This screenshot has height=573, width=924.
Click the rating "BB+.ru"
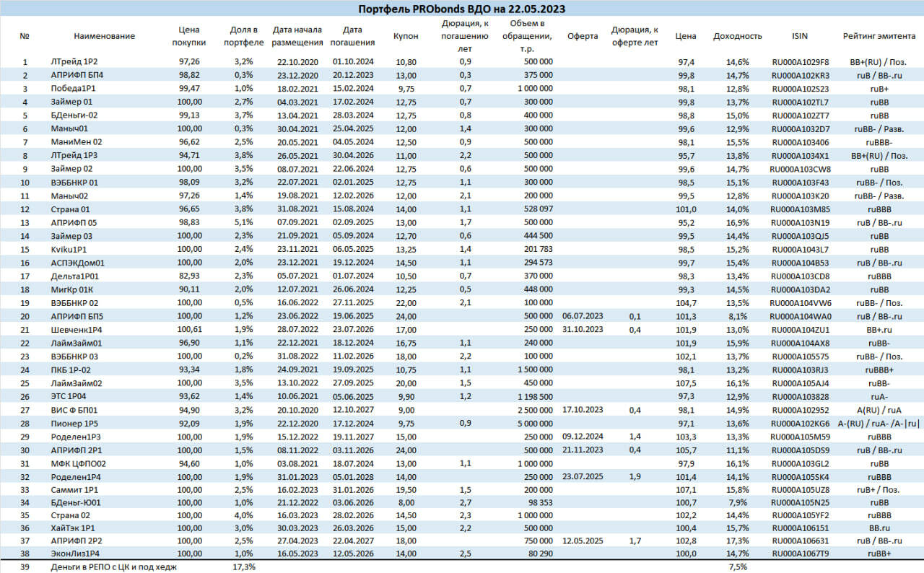pyautogui.click(x=879, y=329)
